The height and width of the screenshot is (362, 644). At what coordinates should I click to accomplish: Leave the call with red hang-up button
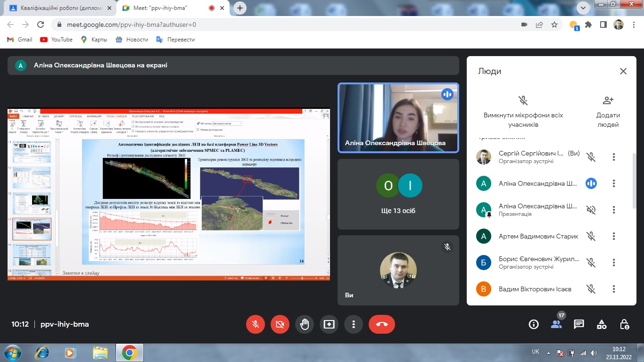pos(382,324)
